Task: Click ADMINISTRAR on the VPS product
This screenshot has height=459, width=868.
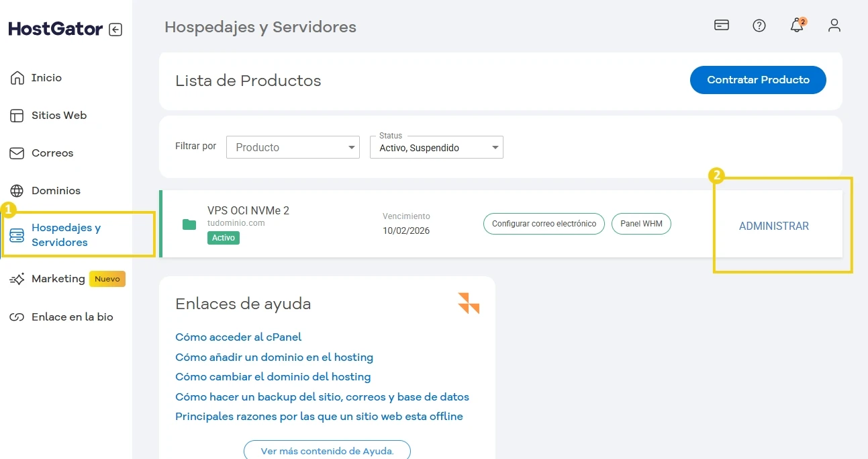Action: [x=773, y=226]
